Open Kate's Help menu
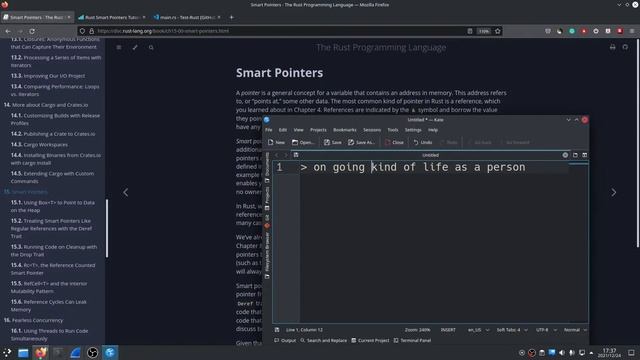This screenshot has height=360, width=640. (x=433, y=130)
